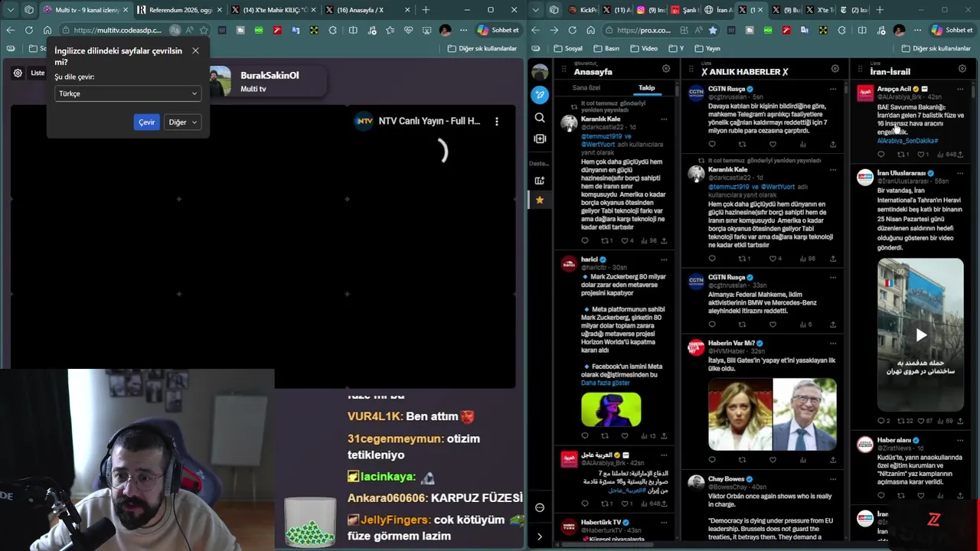This screenshot has height=551, width=980.
Task: Like the Karanlık Kale post in Anasayfa column
Action: click(x=625, y=240)
